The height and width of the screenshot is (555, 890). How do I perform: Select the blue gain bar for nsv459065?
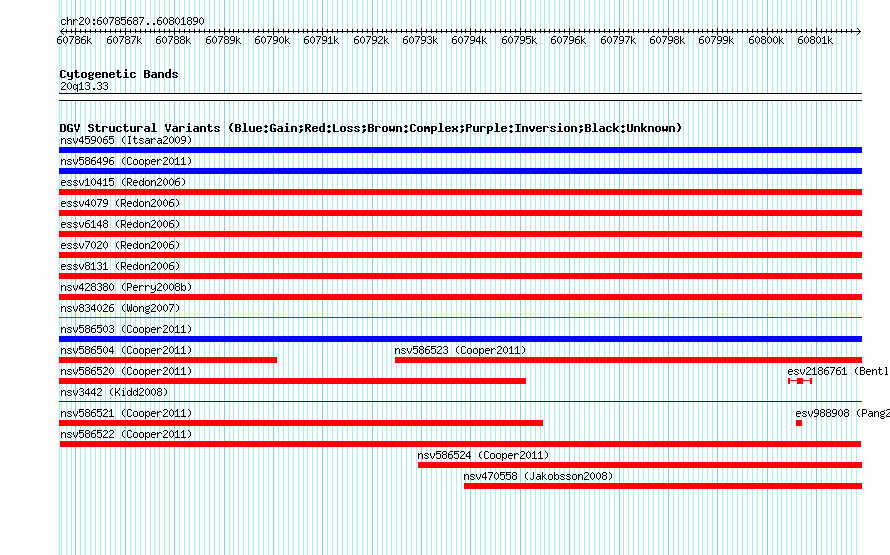pos(460,150)
